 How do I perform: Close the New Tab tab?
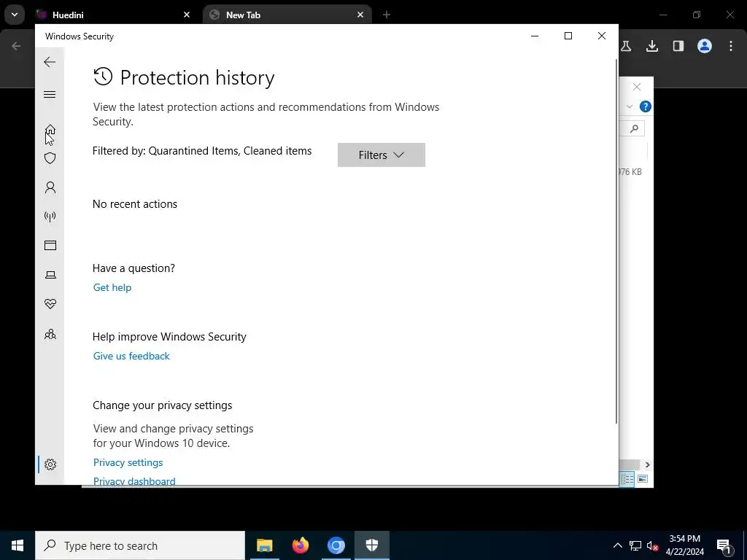tap(360, 15)
